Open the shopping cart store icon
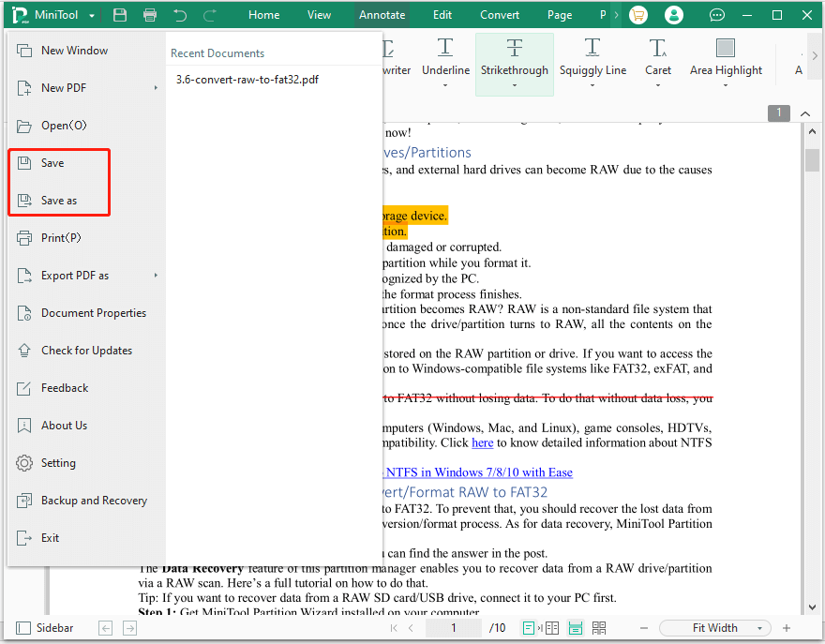The image size is (825, 644). tap(637, 15)
